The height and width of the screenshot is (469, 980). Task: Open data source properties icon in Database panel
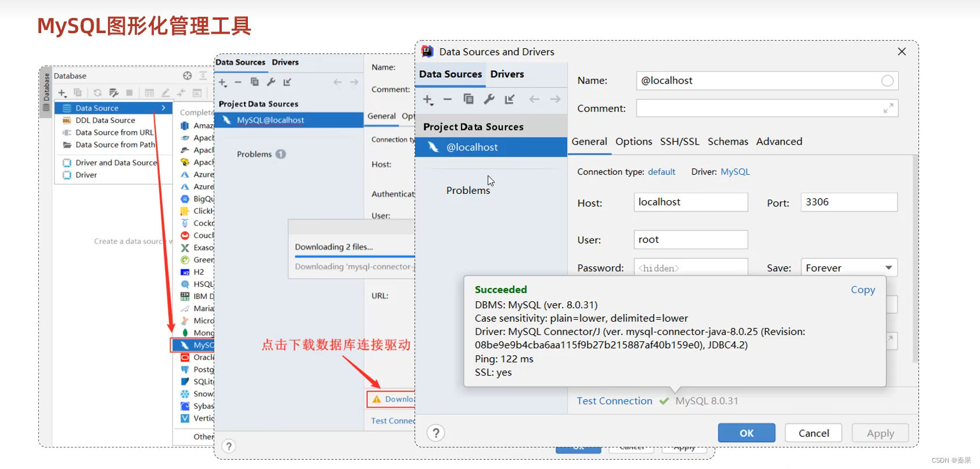coord(114,92)
